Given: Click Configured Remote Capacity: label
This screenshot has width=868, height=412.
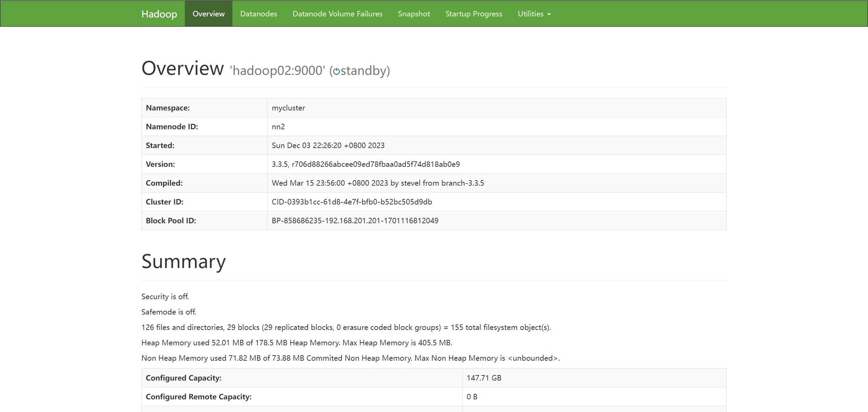Looking at the screenshot, I should (199, 397).
